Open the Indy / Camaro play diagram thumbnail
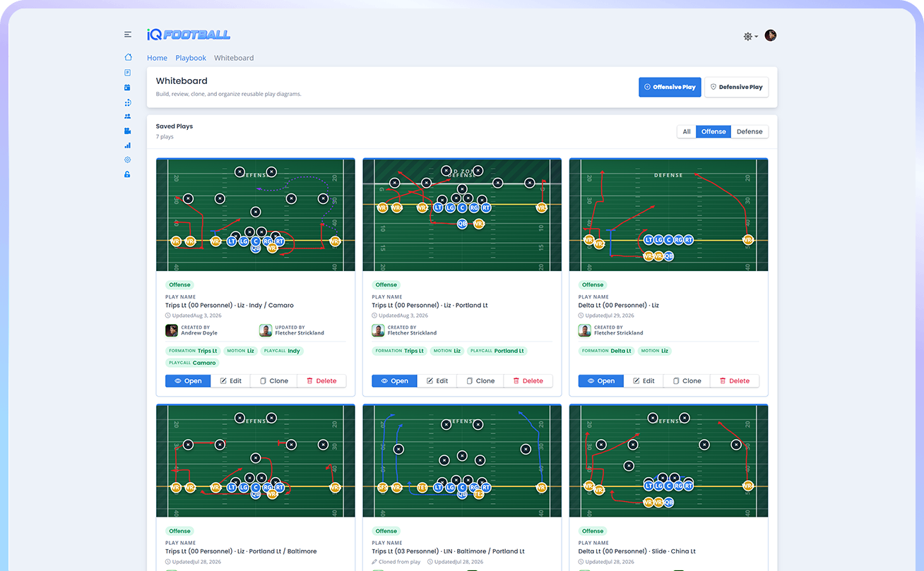This screenshot has height=571, width=924. [256, 215]
